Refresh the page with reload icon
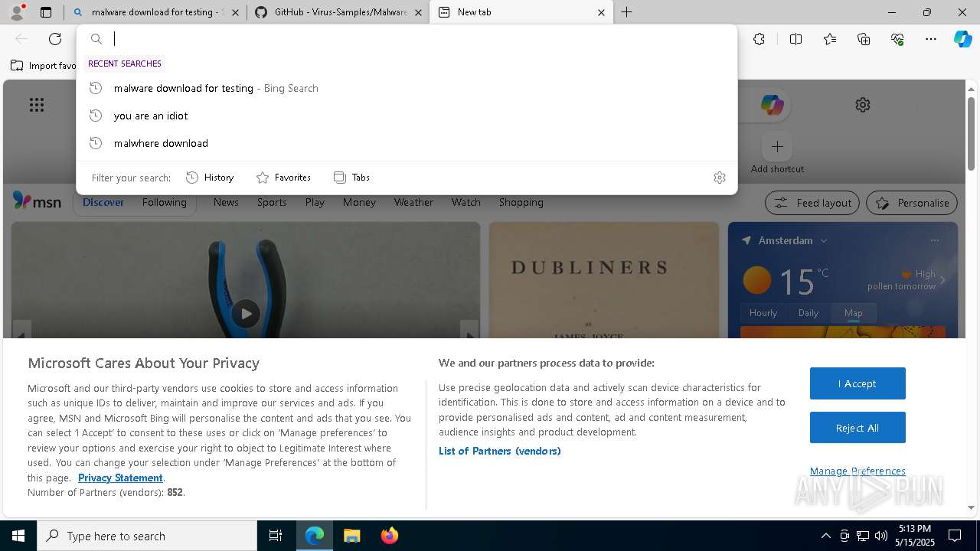 55,39
